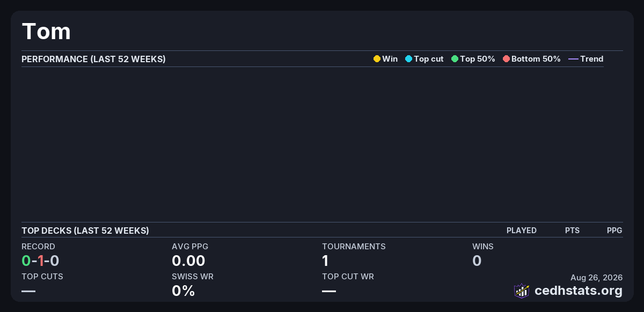The image size is (644, 312).
Task: Click the tournaments count 1
Action: [325, 261]
